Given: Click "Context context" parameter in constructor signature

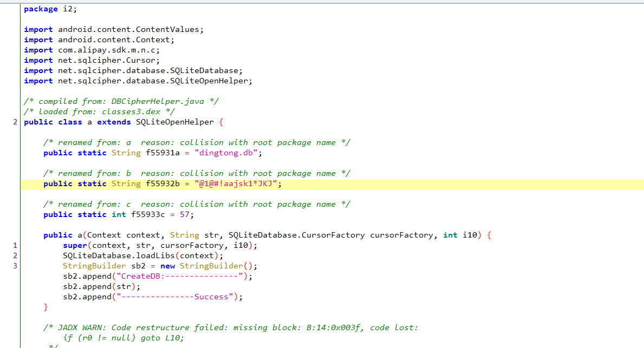Looking at the screenshot, I should 123,235.
